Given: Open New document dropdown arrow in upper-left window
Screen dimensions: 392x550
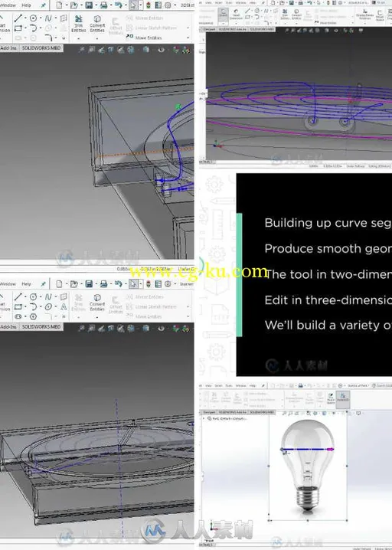Looking at the screenshot, I should coord(67,5).
